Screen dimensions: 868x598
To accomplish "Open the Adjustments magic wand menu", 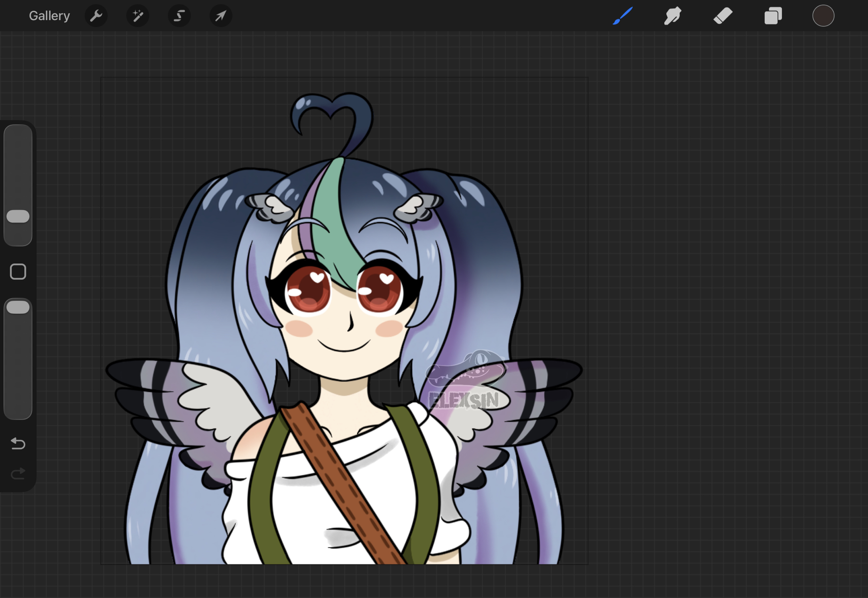I will (138, 16).
